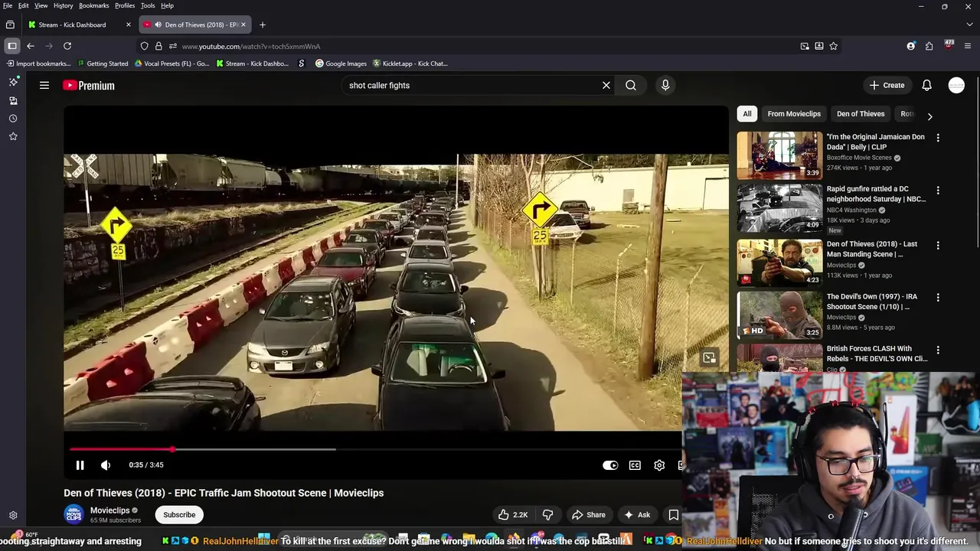Close the Den of Thieves tab
Viewport: 980px width, 551px height.
point(243,24)
